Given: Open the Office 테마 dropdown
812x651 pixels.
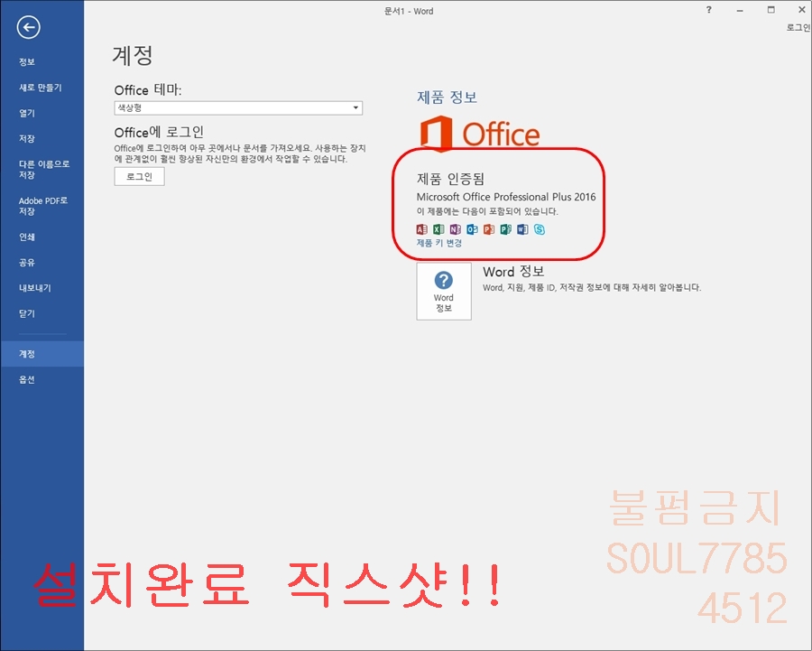Looking at the screenshot, I should [238, 108].
